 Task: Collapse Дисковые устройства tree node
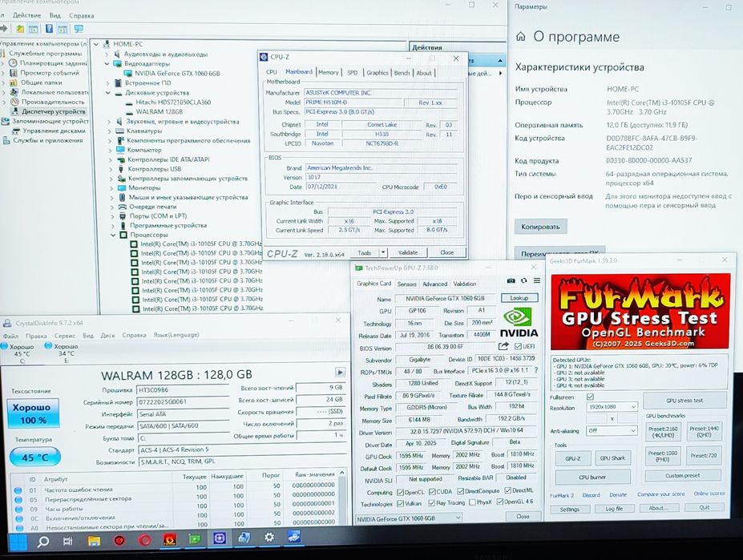(x=107, y=93)
